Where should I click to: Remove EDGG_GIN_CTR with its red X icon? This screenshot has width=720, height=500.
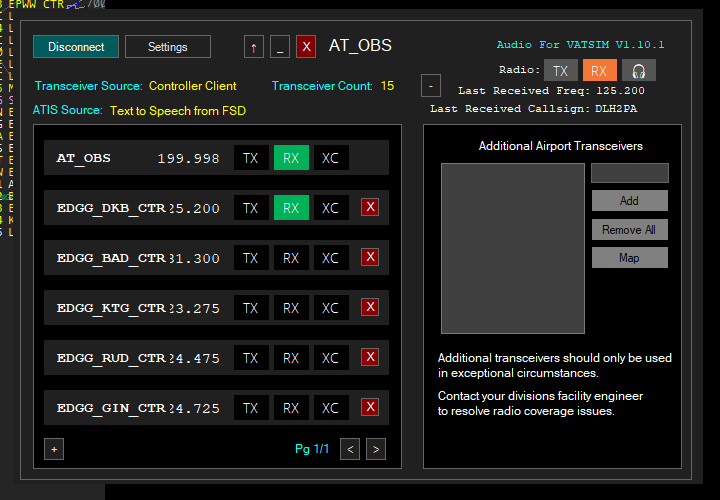coord(370,407)
